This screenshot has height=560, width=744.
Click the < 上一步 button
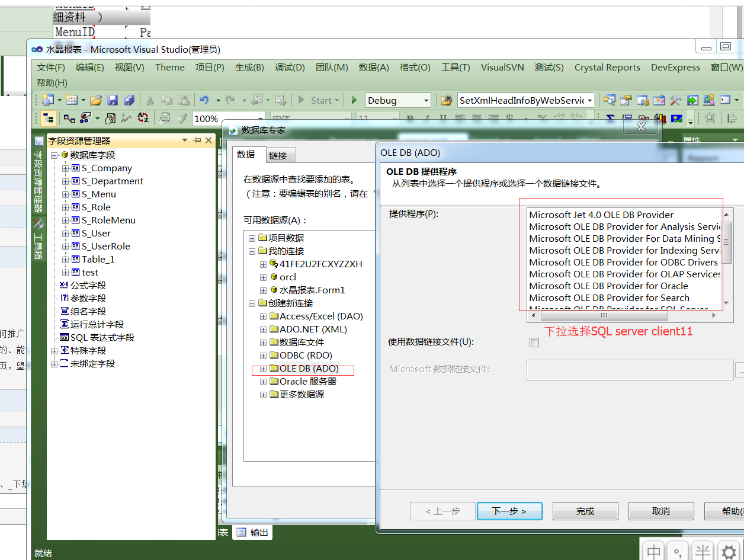442,511
